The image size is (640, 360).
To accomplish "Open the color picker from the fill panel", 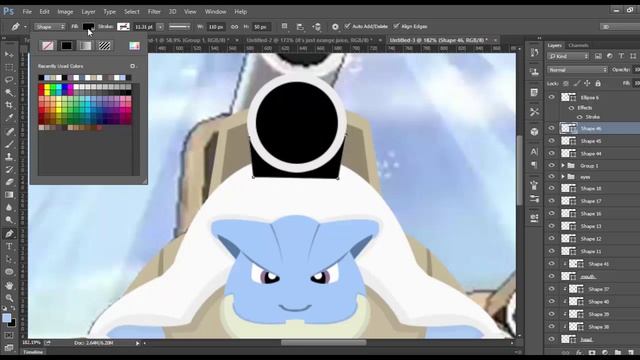I will (134, 45).
